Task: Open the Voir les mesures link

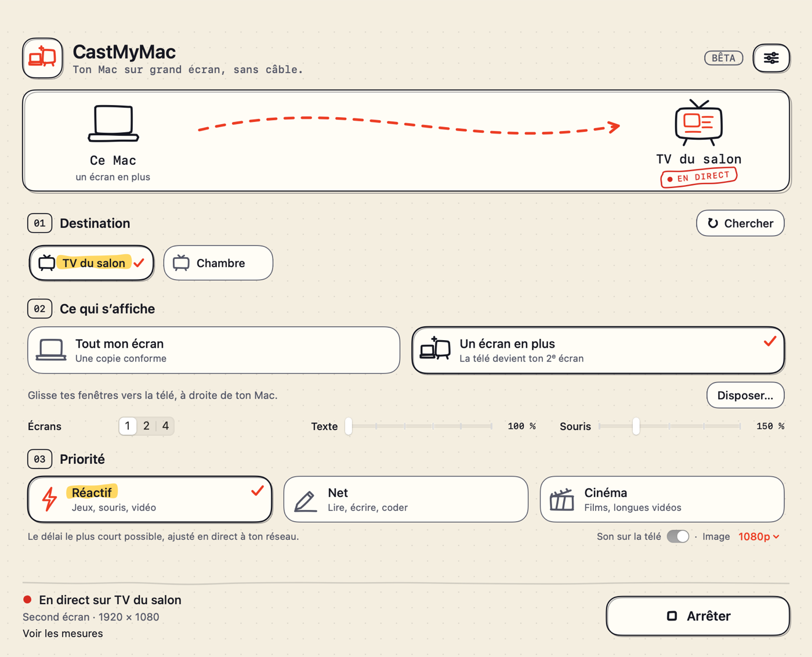Action: (63, 633)
